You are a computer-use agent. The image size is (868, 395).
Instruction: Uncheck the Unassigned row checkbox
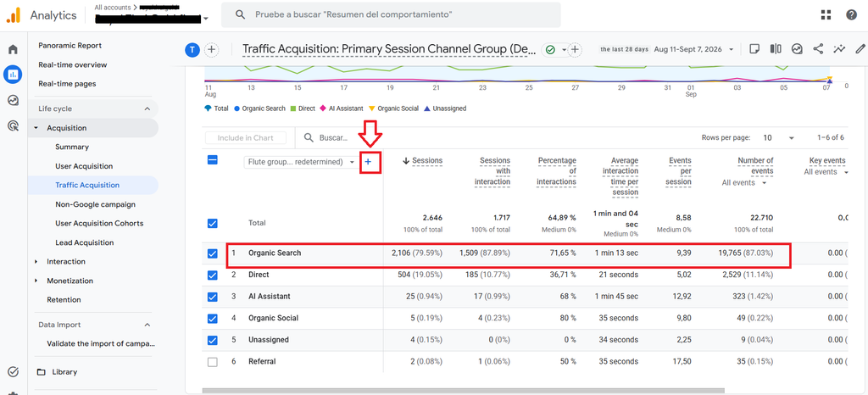pos(212,340)
